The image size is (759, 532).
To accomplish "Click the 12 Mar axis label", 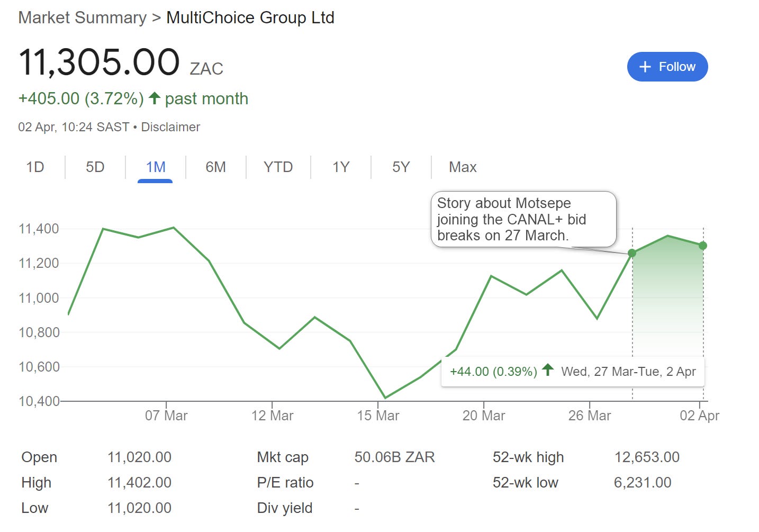I will (x=272, y=416).
